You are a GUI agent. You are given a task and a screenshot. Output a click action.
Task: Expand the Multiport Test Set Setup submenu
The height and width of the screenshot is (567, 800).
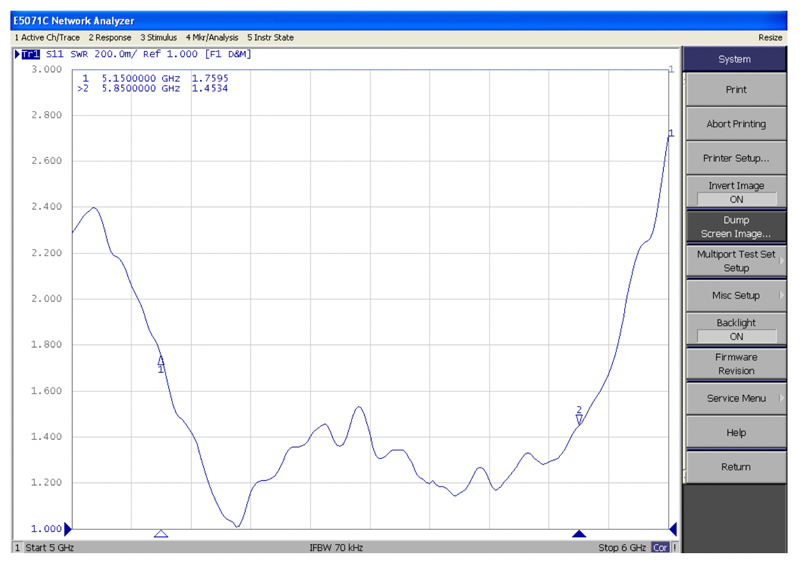coord(736,261)
